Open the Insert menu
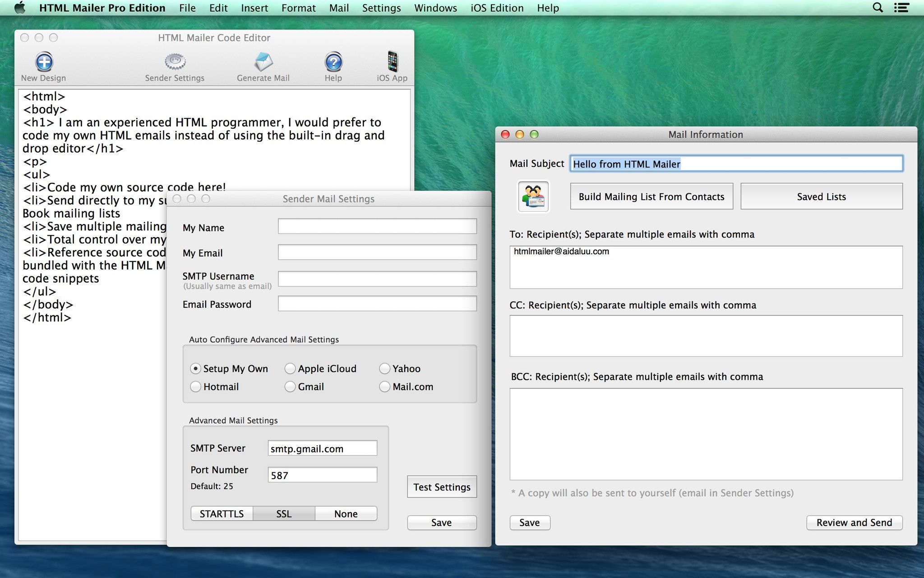 (x=254, y=8)
